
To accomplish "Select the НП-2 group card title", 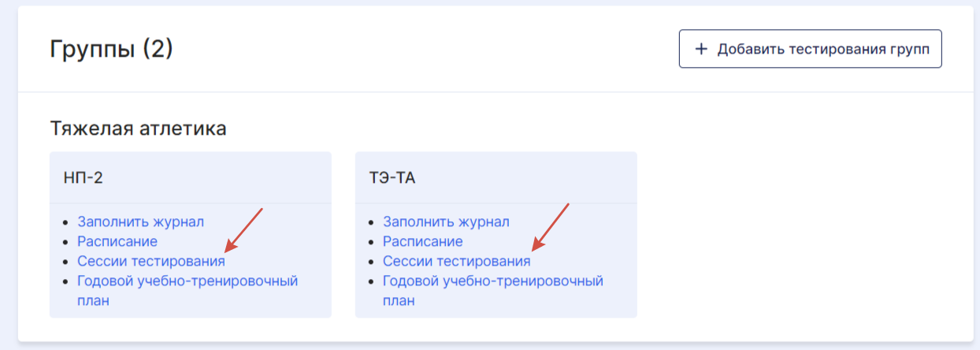I will coord(84,178).
